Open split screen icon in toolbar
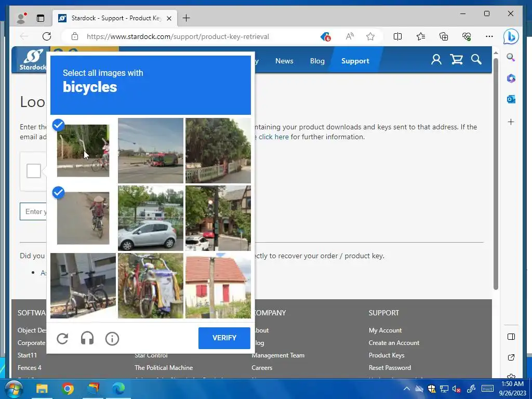This screenshot has height=399, width=532. (x=397, y=36)
